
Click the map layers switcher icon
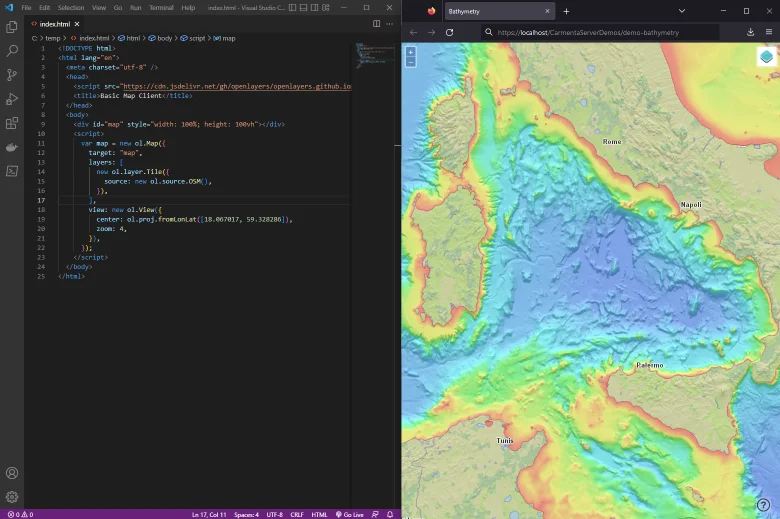coord(766,57)
